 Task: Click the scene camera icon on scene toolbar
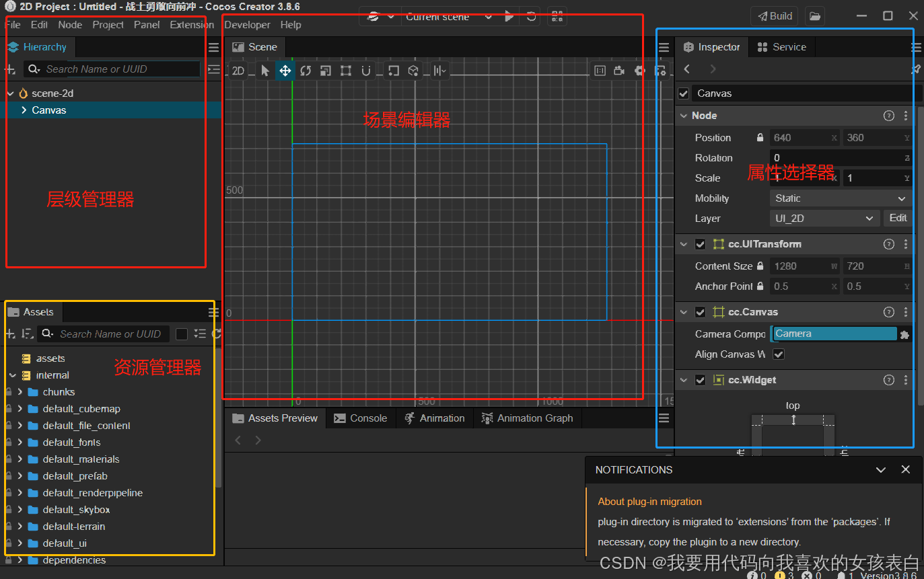pyautogui.click(x=619, y=70)
